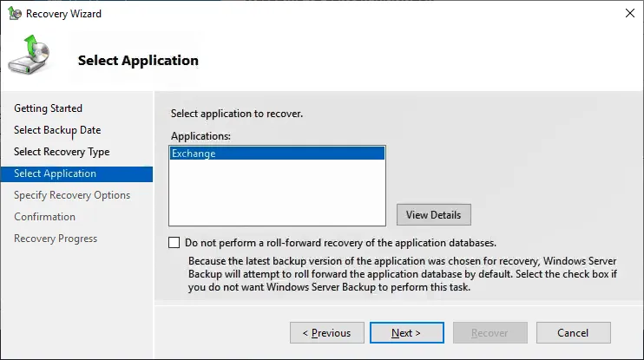Click the 'Do not perform a roll-forward' label text
This screenshot has height=360, width=644.
[x=340, y=243]
